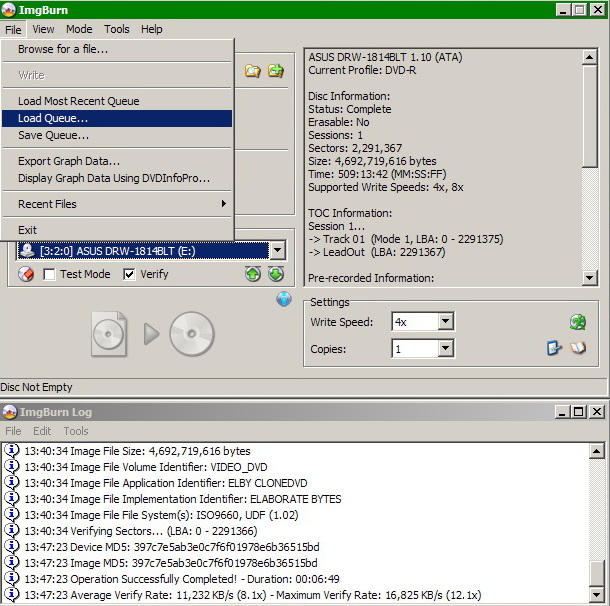Click disc info panel scroll up arrow
610x606 pixels.
(590, 58)
